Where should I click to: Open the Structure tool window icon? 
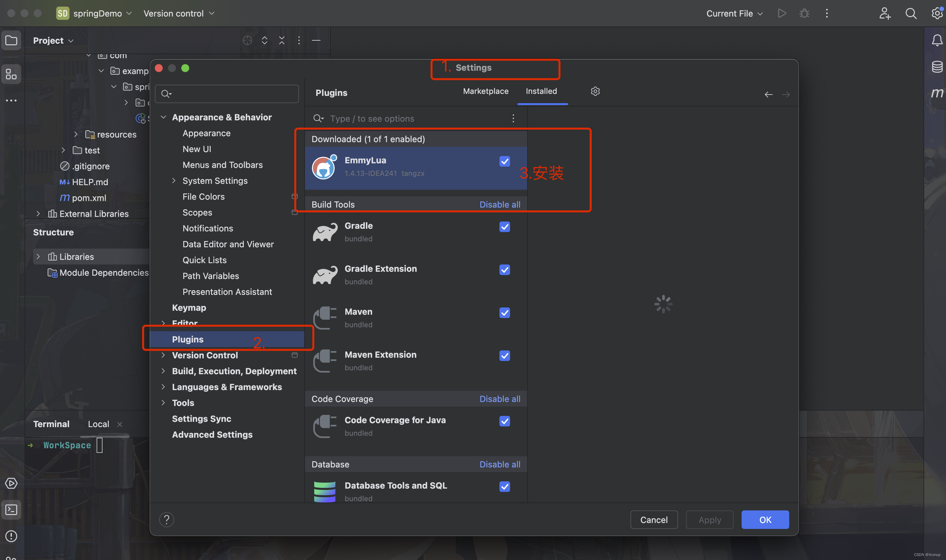11,74
